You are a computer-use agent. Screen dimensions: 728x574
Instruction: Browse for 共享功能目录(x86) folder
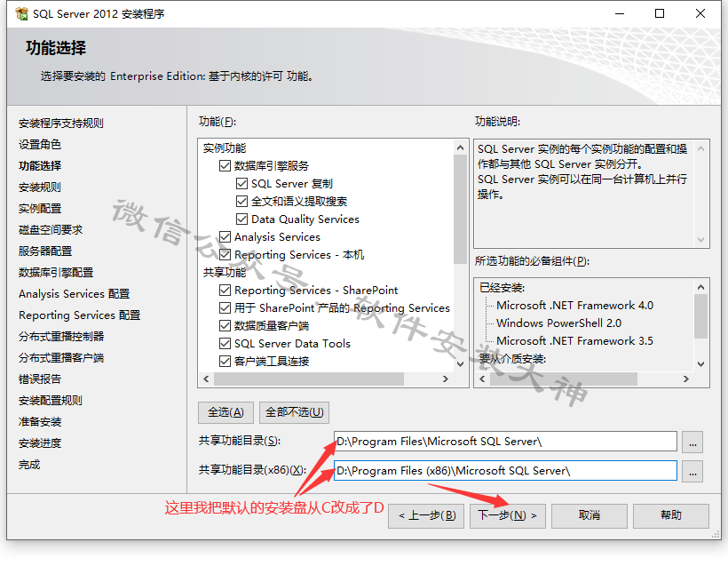point(692,471)
